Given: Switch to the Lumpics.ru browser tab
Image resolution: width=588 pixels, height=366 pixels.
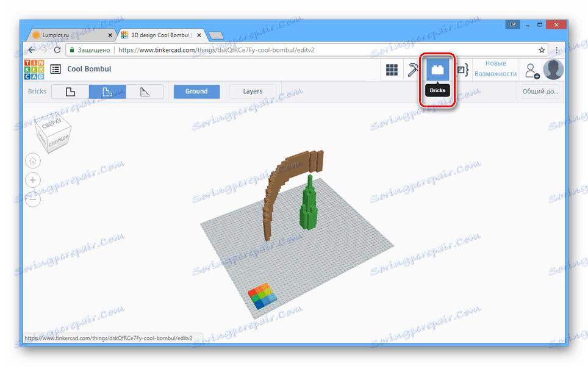Looking at the screenshot, I should [71, 35].
